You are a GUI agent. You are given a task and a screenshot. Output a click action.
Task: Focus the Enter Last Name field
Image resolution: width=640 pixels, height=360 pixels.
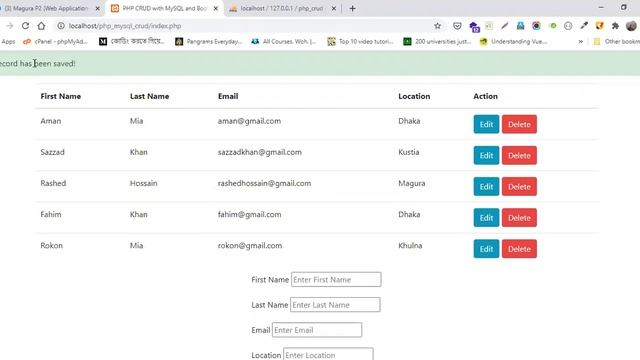335,305
